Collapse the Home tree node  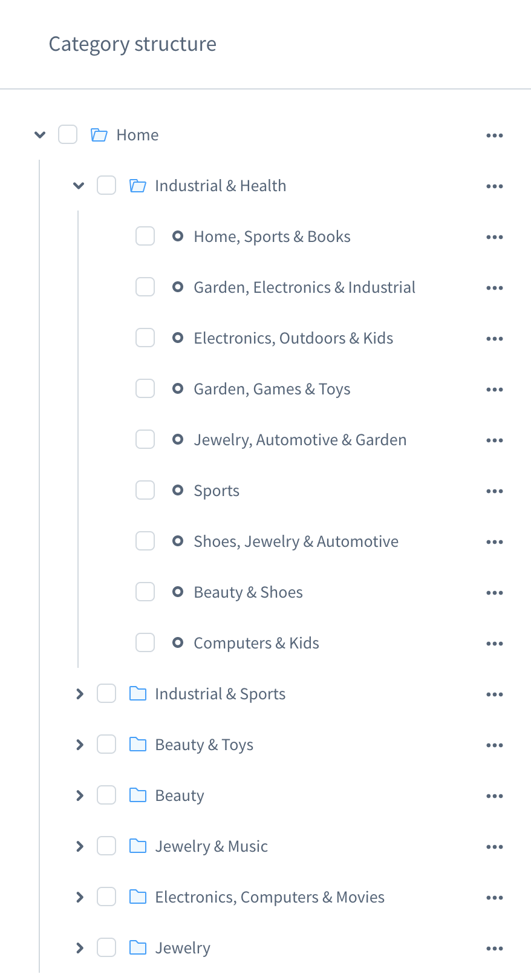click(x=40, y=135)
